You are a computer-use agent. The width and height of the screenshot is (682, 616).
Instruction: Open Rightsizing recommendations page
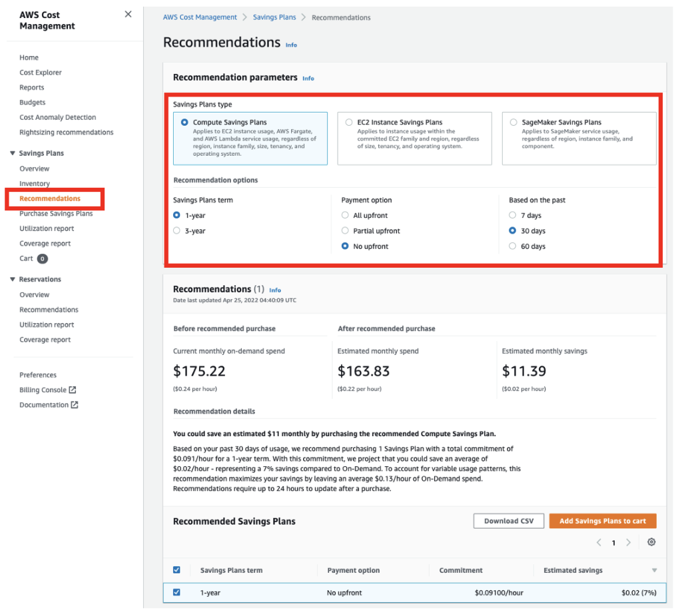tap(67, 133)
